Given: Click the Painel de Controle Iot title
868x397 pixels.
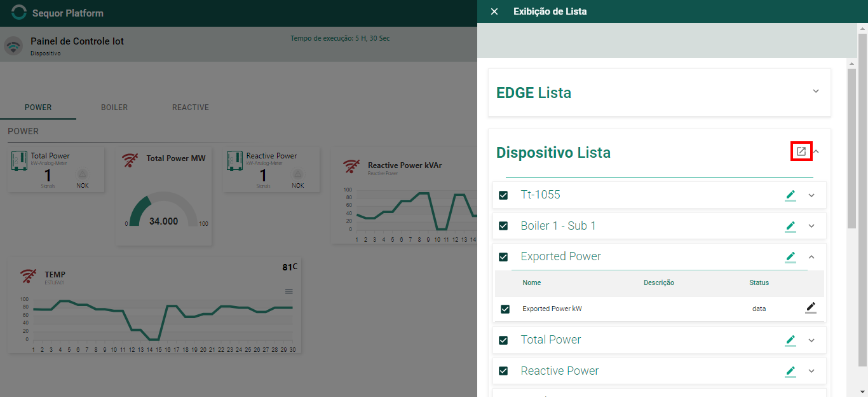Looking at the screenshot, I should click(x=77, y=41).
